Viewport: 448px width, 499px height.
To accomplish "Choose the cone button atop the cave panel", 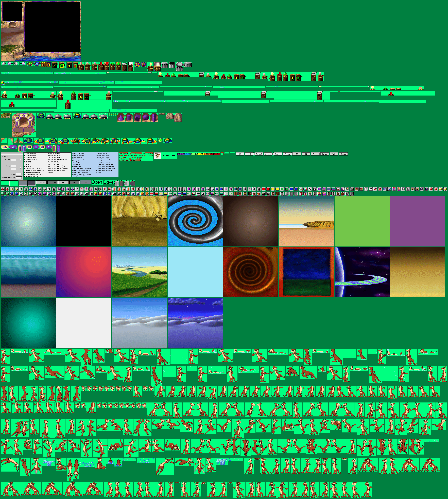I will tap(24, 115).
